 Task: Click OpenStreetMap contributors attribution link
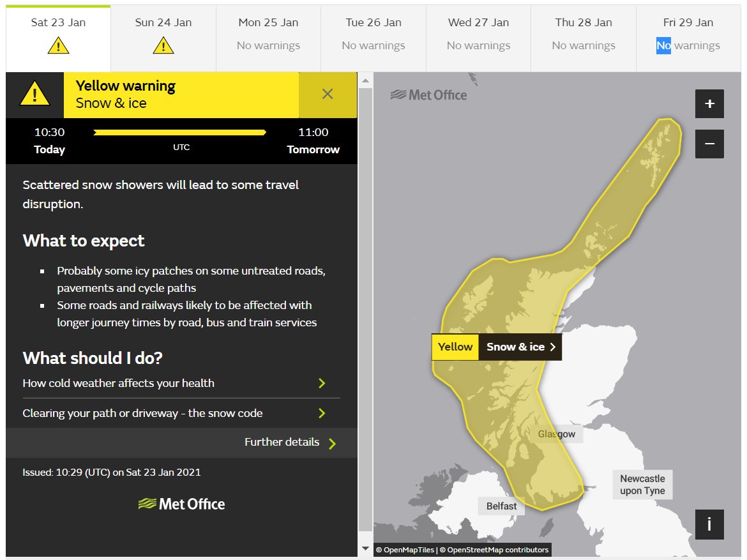pos(494,550)
